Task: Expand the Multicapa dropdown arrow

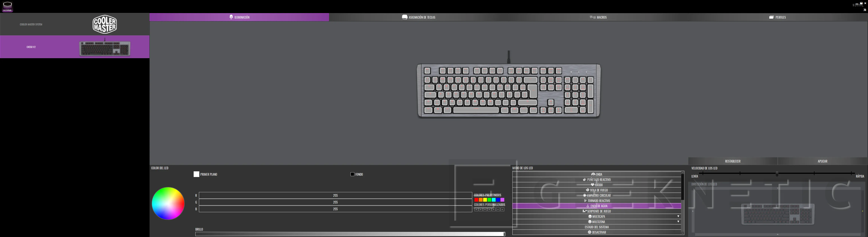Action: click(x=678, y=216)
